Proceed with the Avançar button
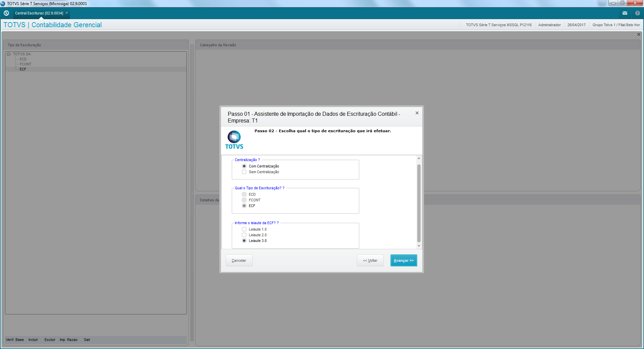 click(404, 260)
